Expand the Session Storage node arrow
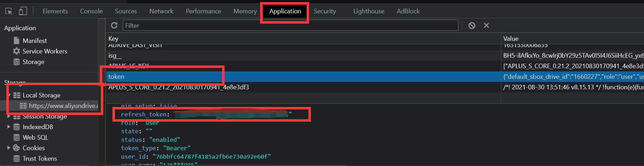The image size is (644, 166). (x=9, y=116)
